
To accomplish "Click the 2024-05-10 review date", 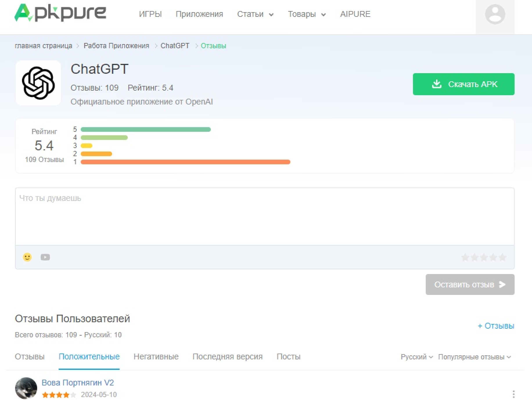I will [99, 394].
